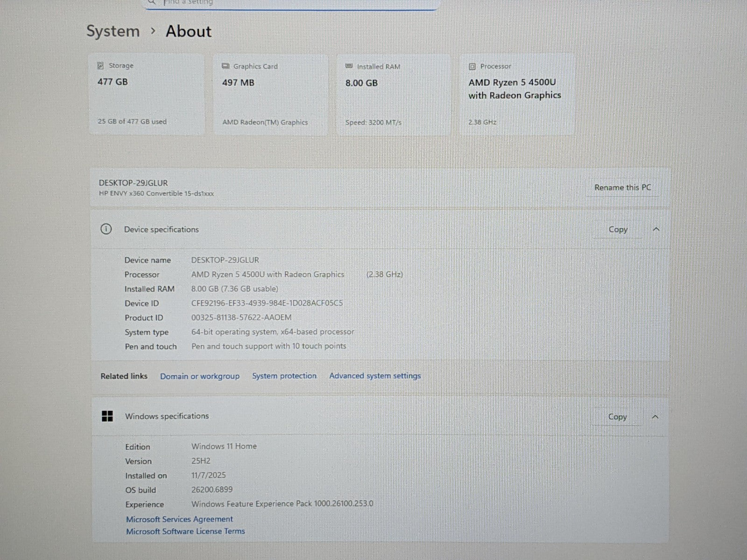The height and width of the screenshot is (560, 747).
Task: Open the Storage 477 GB card
Action: point(147,94)
